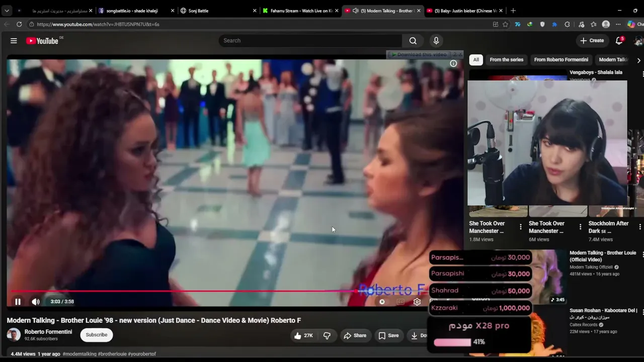Mute the Modern Talking tab audio
The width and height of the screenshot is (644, 362).
[355, 11]
